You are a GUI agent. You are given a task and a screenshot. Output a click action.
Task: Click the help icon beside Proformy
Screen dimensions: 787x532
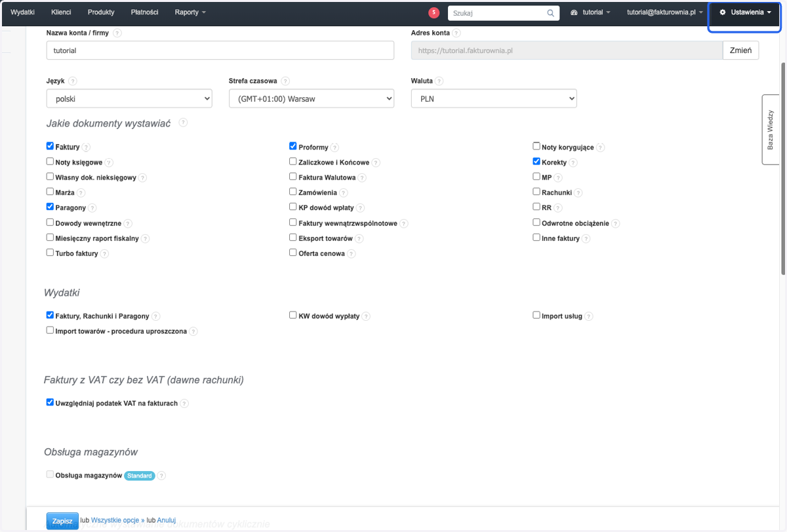pos(334,148)
